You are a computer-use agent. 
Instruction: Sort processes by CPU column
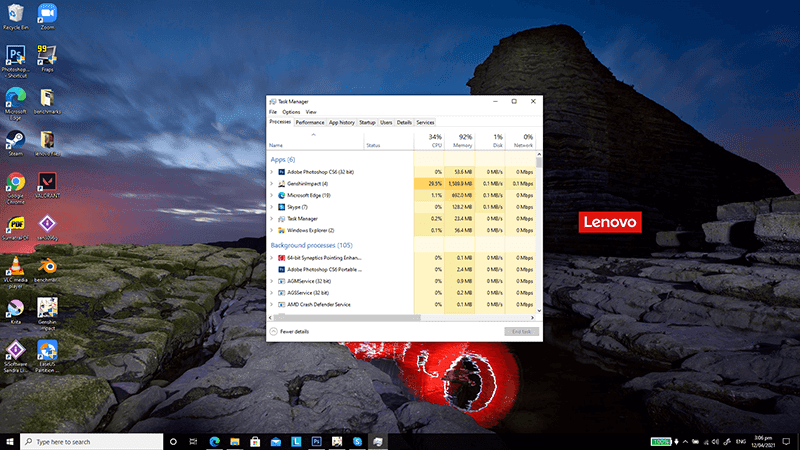tap(429, 141)
